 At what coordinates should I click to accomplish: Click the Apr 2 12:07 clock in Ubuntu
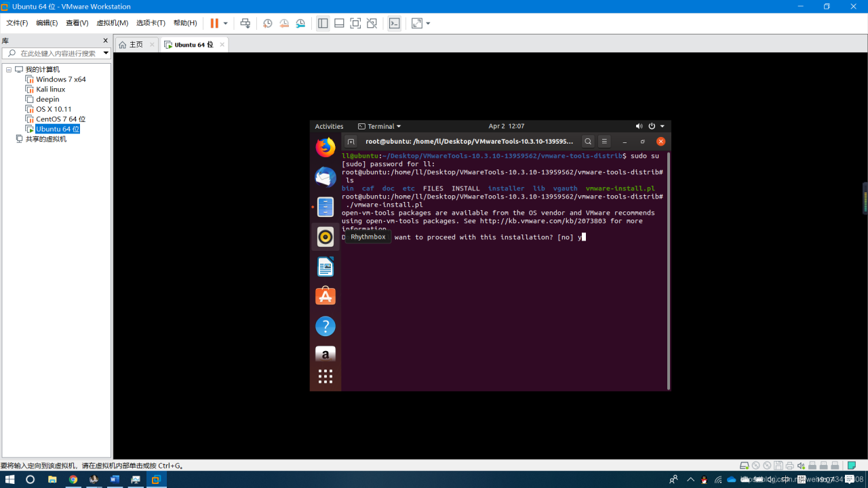click(x=507, y=126)
